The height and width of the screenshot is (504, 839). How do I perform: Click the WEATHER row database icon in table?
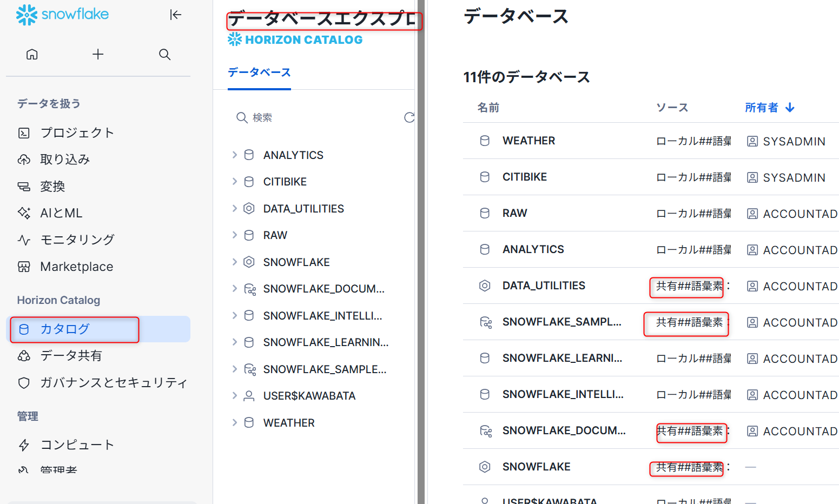pyautogui.click(x=485, y=141)
